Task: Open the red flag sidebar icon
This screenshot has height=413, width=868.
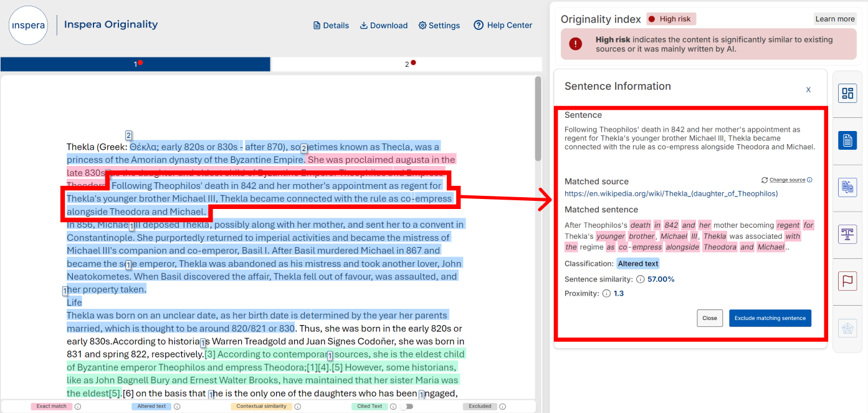Action: click(847, 281)
